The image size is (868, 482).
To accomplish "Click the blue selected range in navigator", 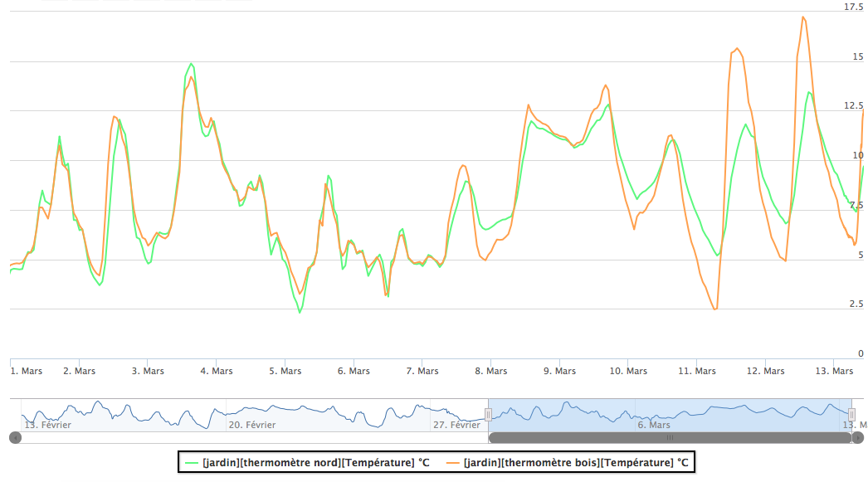I will [x=670, y=415].
